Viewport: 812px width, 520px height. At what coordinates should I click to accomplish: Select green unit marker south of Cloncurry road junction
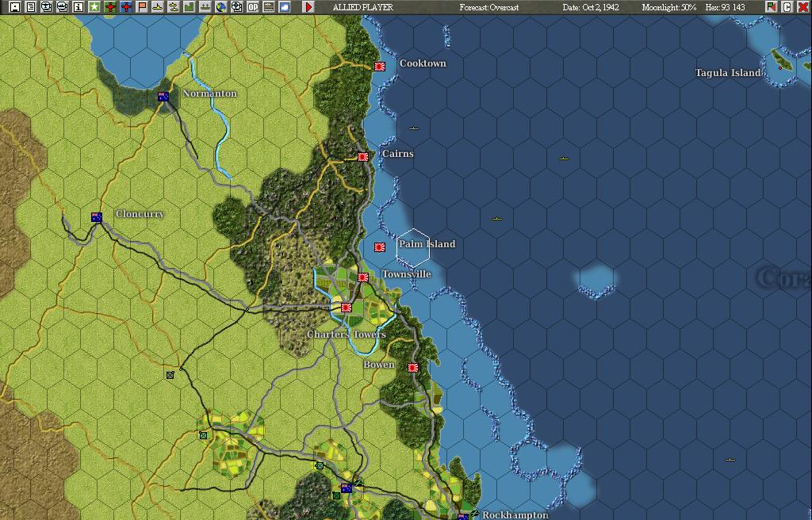click(x=170, y=375)
